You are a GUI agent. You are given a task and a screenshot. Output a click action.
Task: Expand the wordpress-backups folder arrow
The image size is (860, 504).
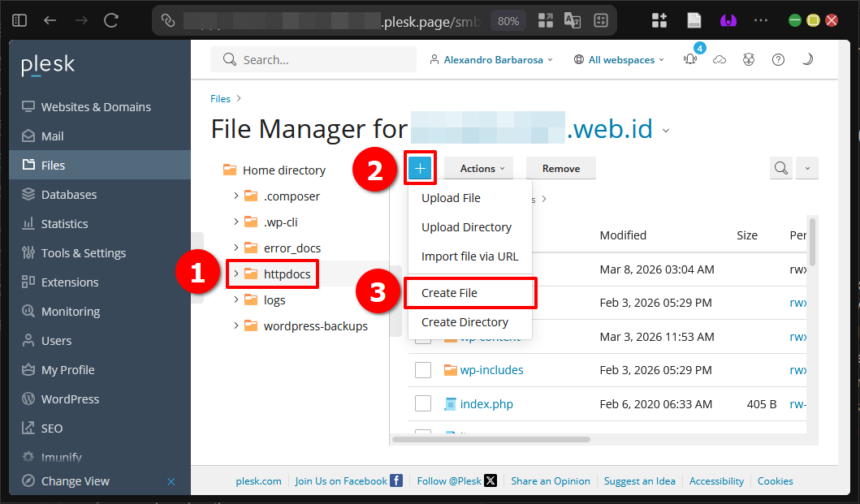pyautogui.click(x=236, y=325)
